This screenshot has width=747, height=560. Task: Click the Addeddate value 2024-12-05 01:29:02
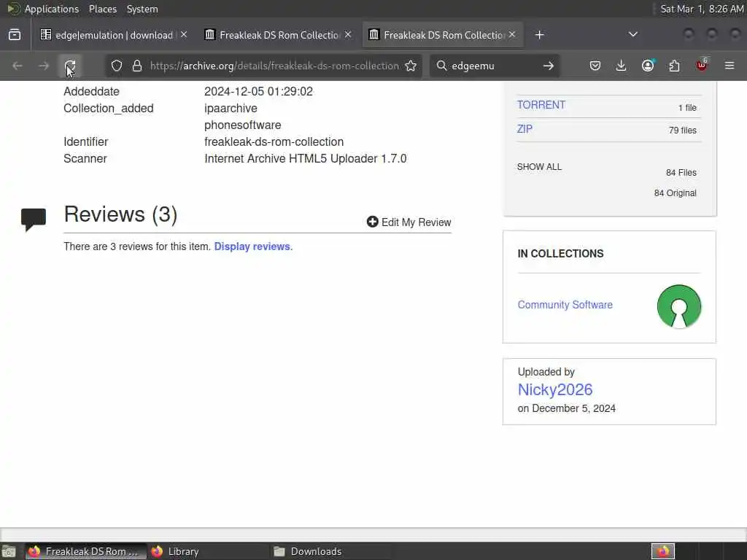259,91
